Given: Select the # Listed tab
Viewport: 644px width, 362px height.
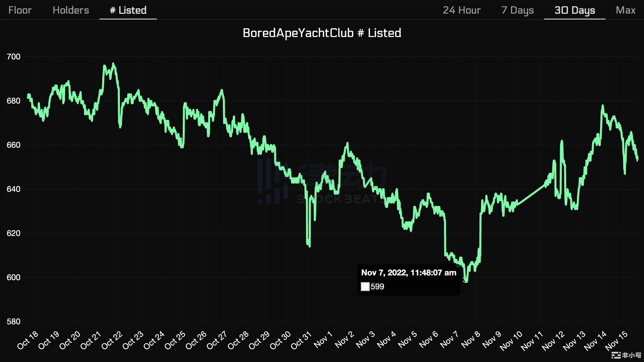Looking at the screenshot, I should point(128,10).
